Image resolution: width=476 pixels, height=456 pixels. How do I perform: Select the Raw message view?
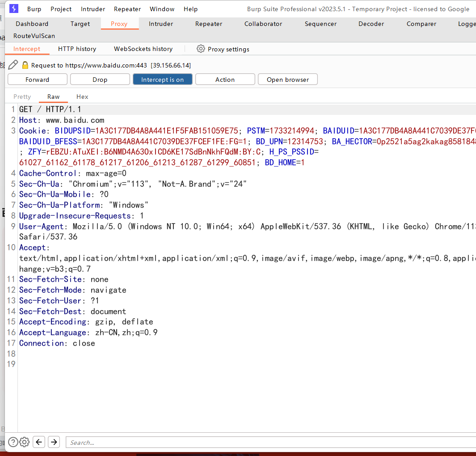coord(54,97)
